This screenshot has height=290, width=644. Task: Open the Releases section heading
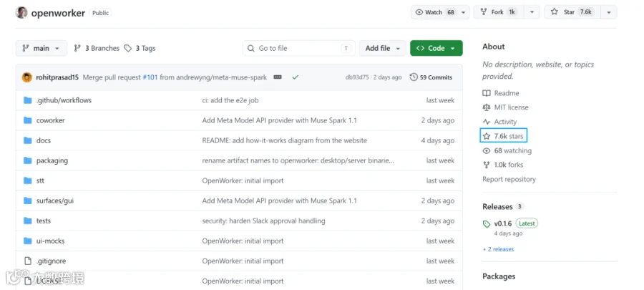[497, 207]
